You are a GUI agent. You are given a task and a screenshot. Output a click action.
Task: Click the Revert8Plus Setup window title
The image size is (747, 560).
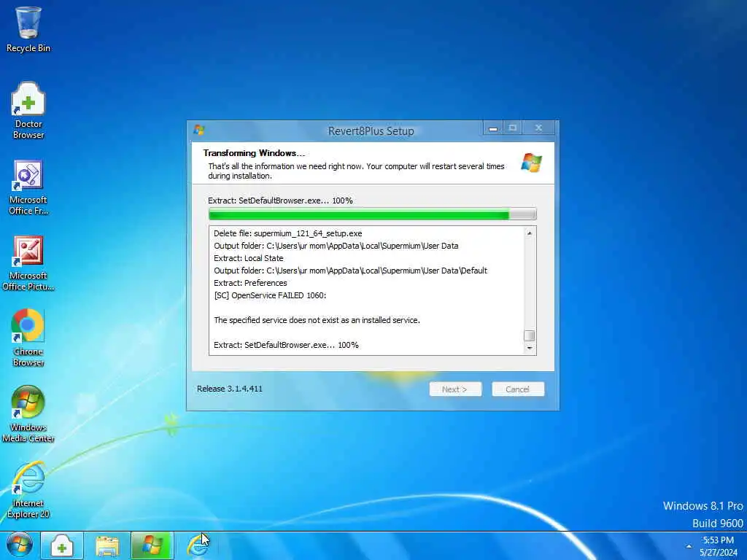[371, 131]
